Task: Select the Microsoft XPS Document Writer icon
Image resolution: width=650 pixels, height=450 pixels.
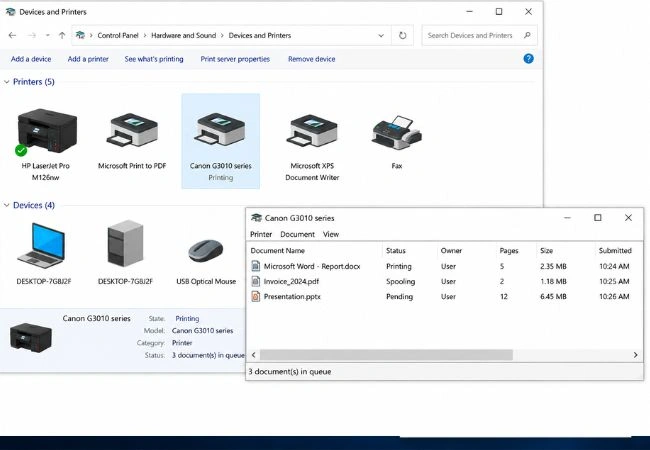Action: point(312,130)
